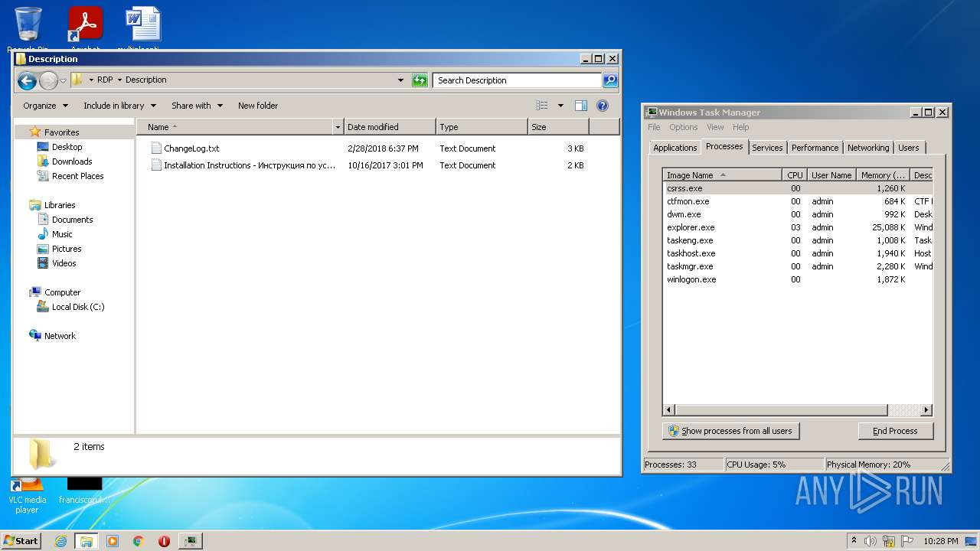
Task: Sort processes by Image Name column
Action: click(722, 175)
